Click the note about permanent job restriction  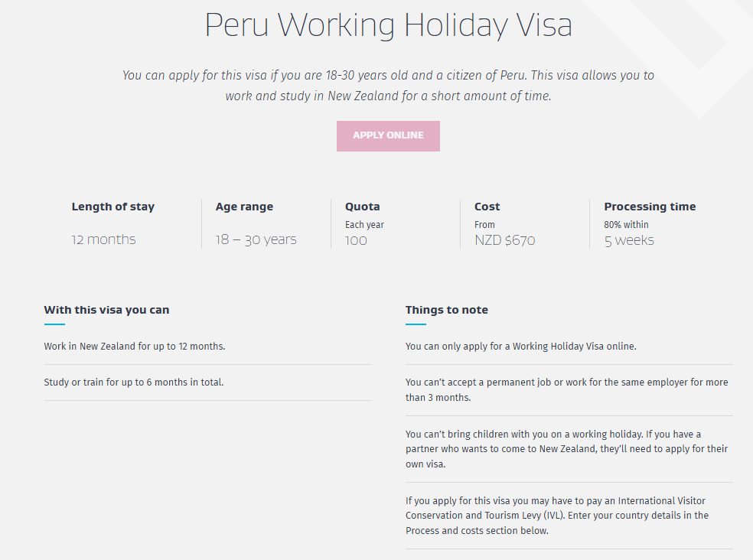click(566, 389)
